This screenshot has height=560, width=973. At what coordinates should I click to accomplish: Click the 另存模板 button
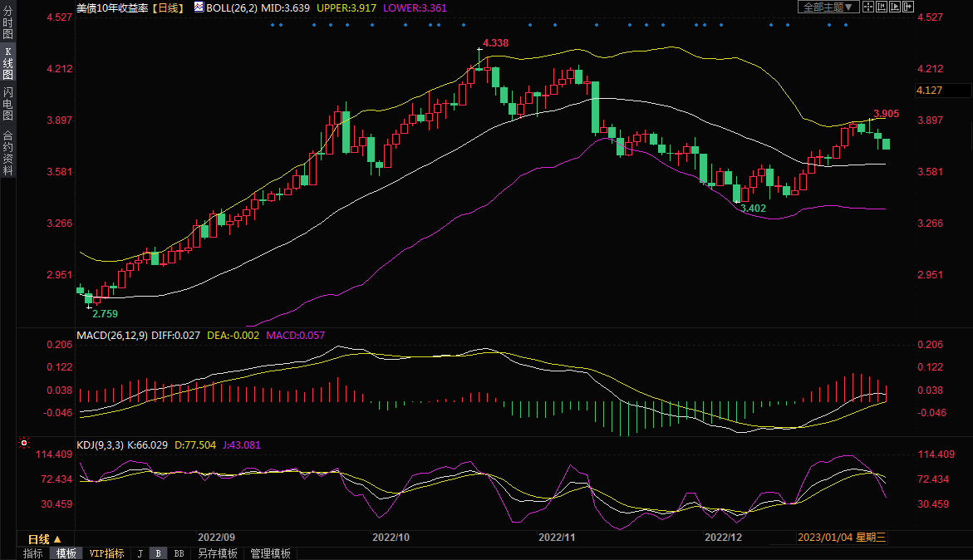point(217,553)
